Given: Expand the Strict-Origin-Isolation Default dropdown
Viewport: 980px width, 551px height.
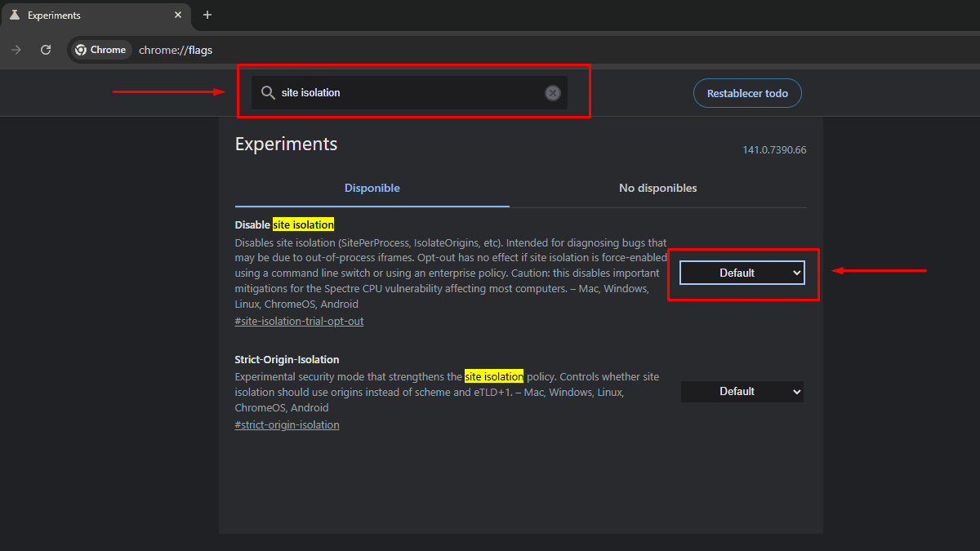Looking at the screenshot, I should [742, 392].
